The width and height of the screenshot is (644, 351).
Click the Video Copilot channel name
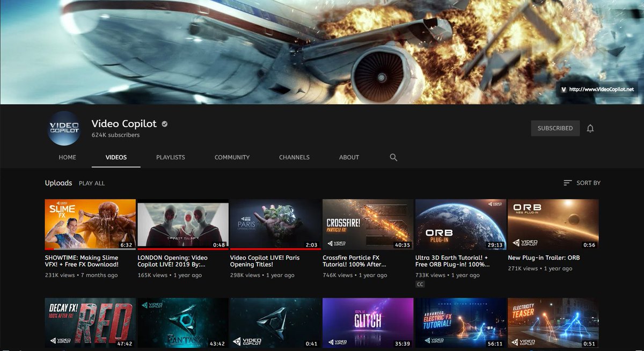[124, 123]
